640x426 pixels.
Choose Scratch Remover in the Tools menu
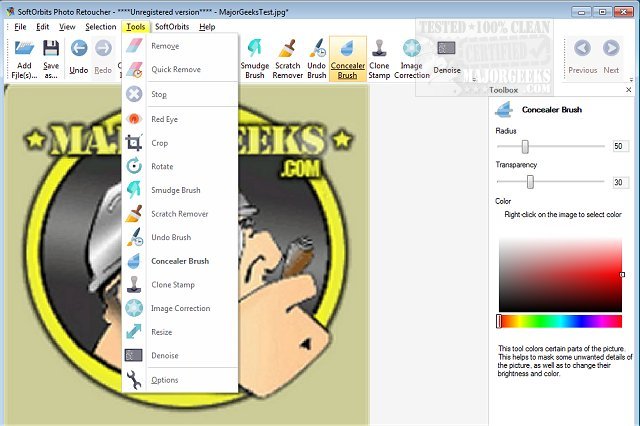pos(180,214)
